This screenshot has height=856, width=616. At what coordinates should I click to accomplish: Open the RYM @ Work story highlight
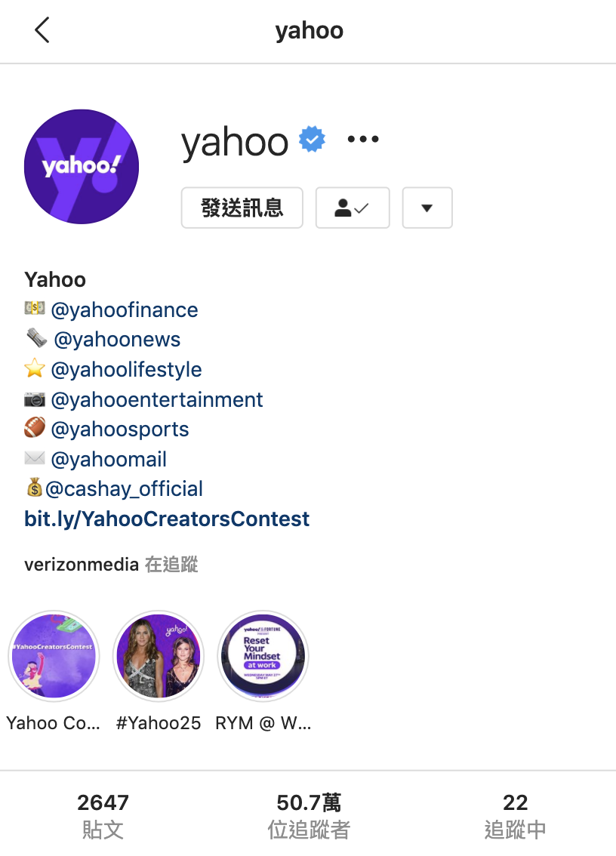point(263,656)
